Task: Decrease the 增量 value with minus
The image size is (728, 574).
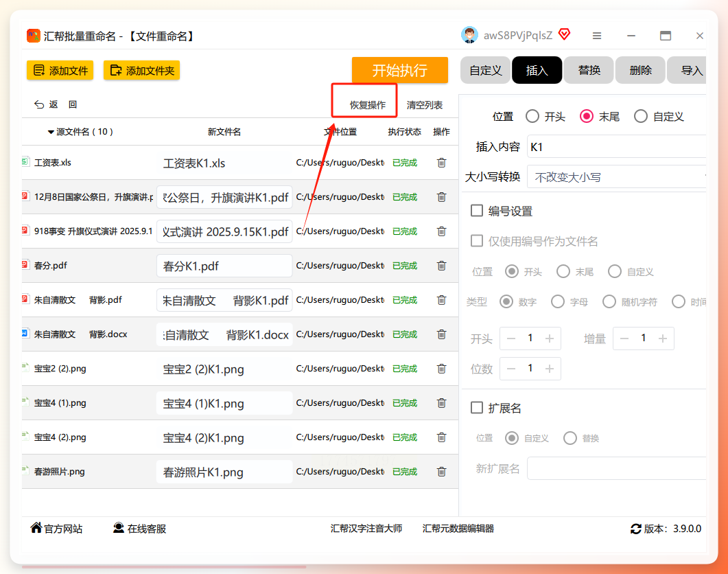Action: [x=624, y=338]
